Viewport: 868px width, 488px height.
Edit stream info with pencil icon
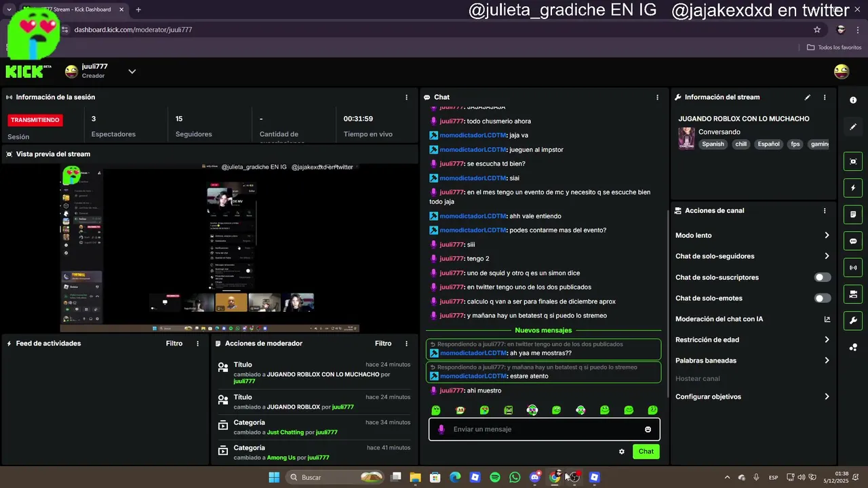[807, 98]
